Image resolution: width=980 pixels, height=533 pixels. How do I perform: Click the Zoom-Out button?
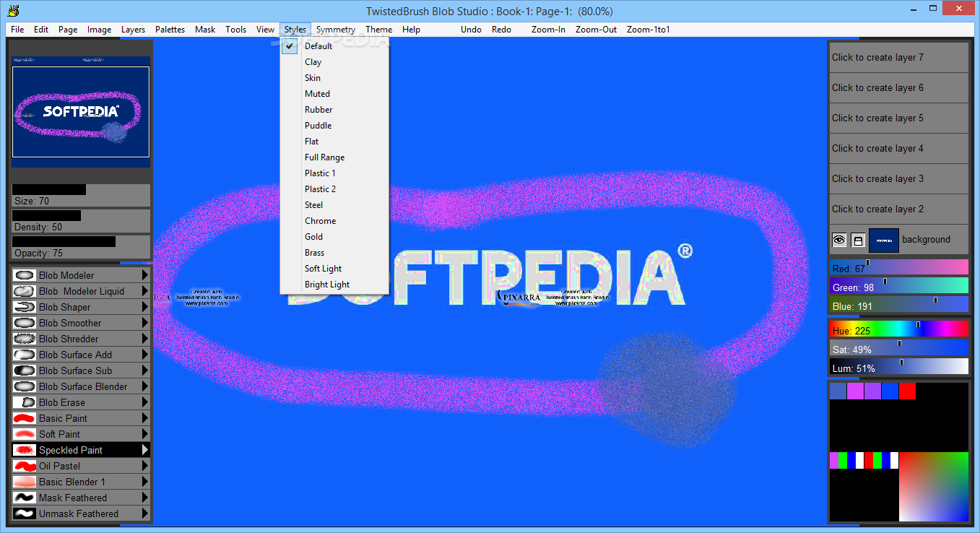coord(596,30)
